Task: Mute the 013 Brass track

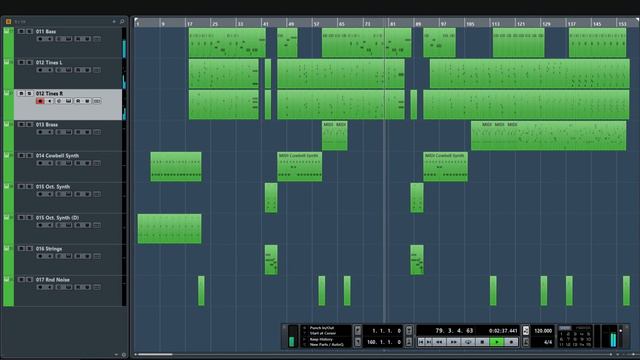Action: pos(21,124)
